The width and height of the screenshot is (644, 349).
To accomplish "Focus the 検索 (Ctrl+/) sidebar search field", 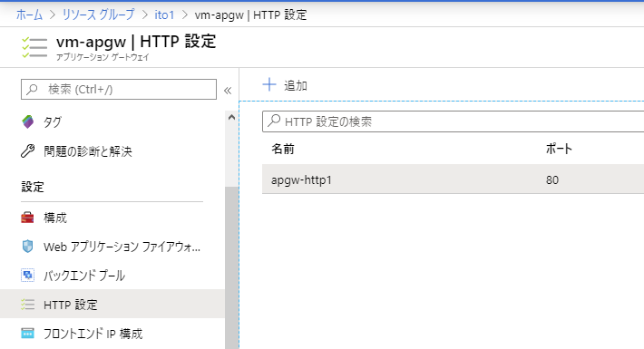I will pyautogui.click(x=119, y=89).
